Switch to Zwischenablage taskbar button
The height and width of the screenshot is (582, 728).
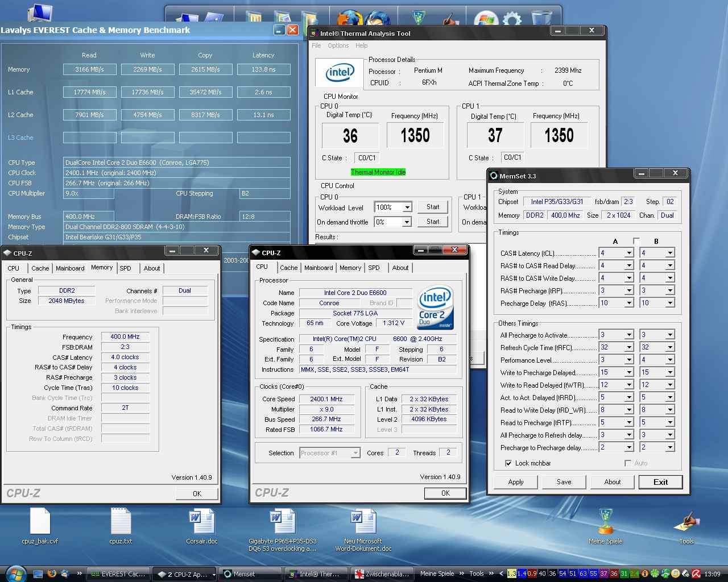tap(382, 574)
